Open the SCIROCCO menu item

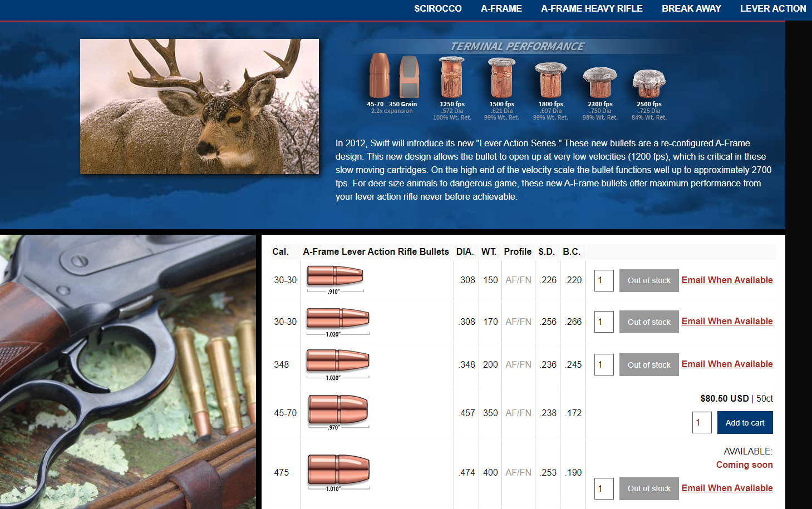click(x=437, y=9)
